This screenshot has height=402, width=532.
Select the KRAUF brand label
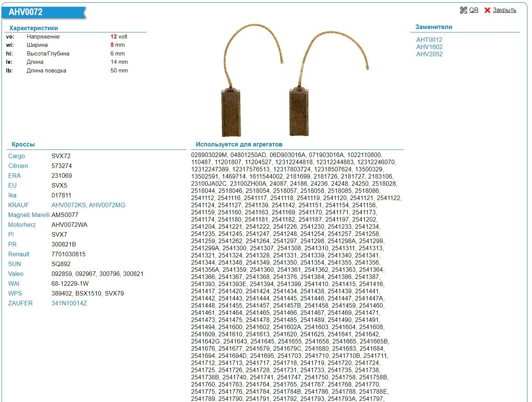coord(19,205)
